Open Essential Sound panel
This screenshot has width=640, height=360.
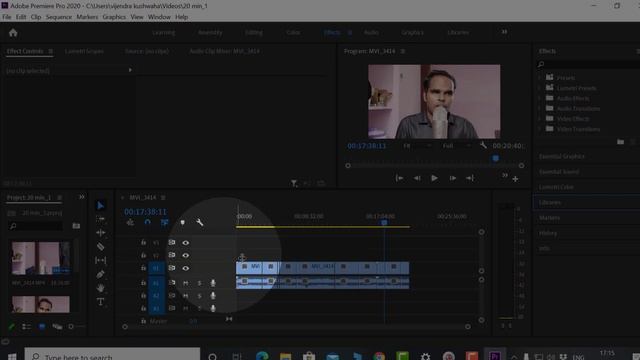(x=559, y=172)
